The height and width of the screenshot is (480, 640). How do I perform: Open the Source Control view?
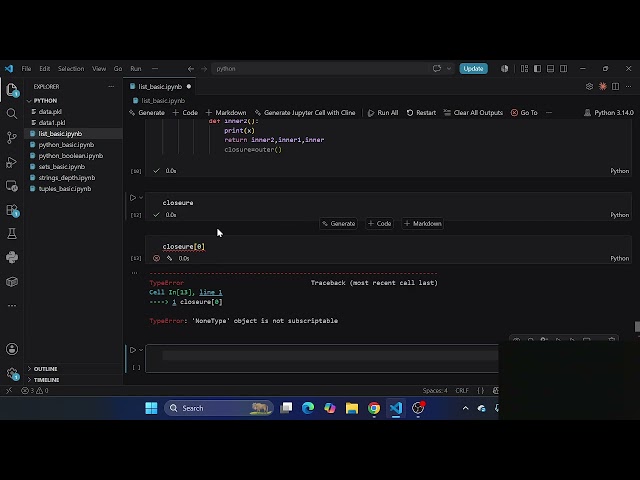pos(12,138)
